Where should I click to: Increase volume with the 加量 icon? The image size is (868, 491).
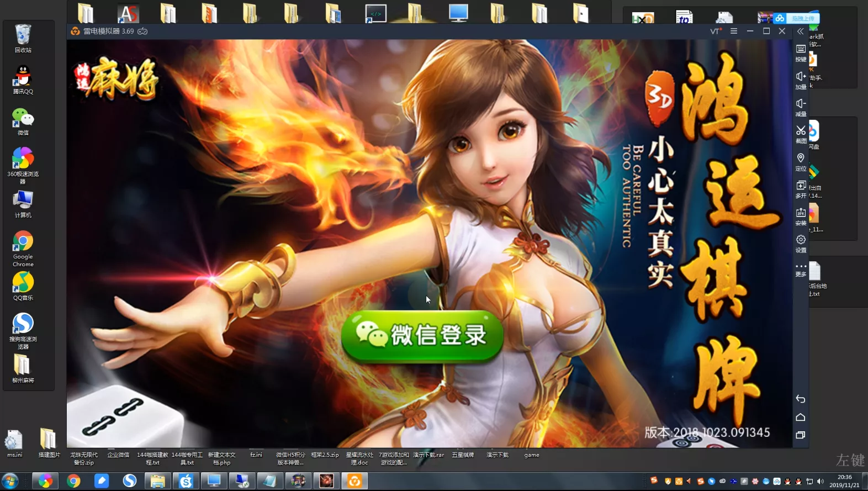point(801,80)
